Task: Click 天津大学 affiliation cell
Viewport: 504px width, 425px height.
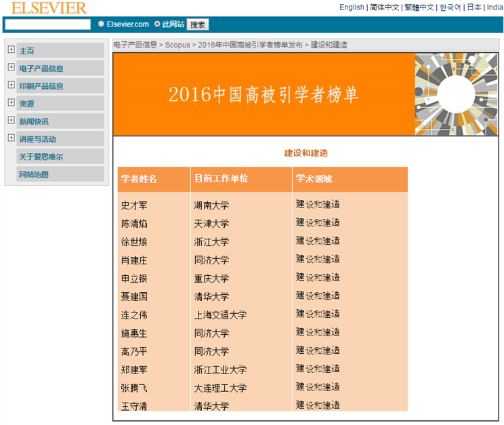Action: coord(211,224)
